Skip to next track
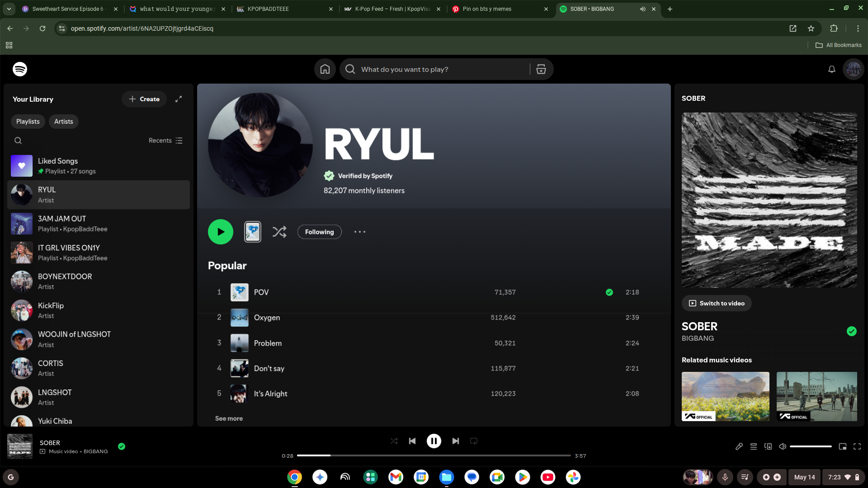 coord(456,441)
